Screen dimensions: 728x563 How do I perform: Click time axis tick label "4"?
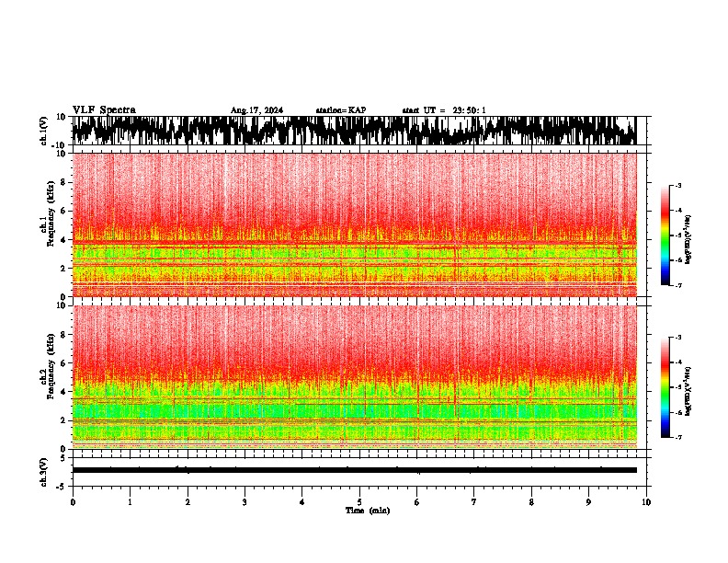pyautogui.click(x=302, y=502)
